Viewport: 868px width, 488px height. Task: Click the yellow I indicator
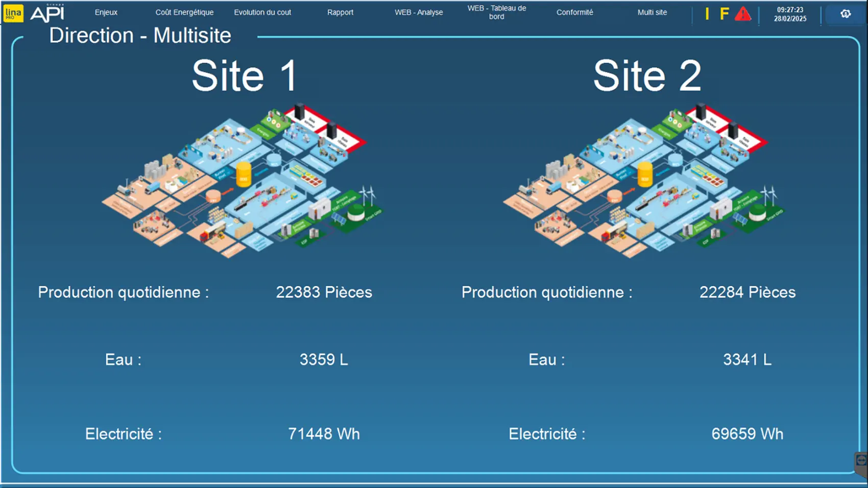click(707, 14)
